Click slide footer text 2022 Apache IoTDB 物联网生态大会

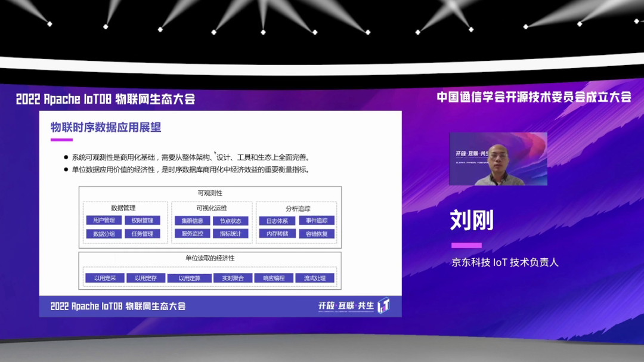click(x=118, y=306)
